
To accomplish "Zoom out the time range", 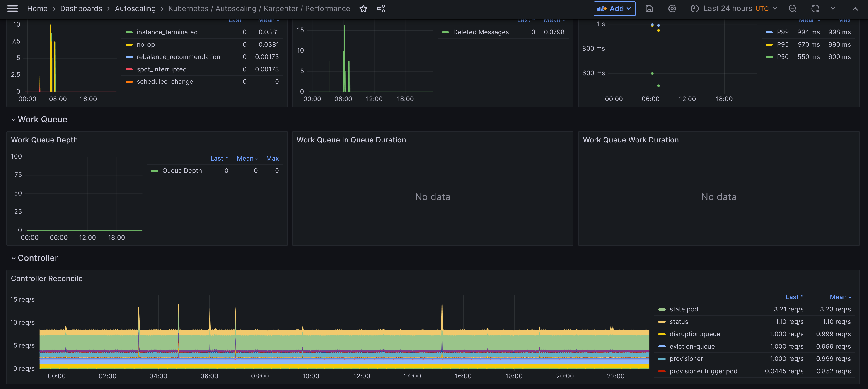I will point(793,8).
